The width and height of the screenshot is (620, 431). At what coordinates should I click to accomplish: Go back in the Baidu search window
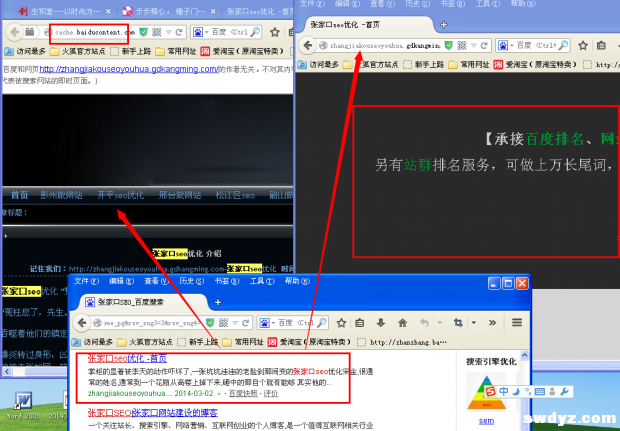coord(82,323)
